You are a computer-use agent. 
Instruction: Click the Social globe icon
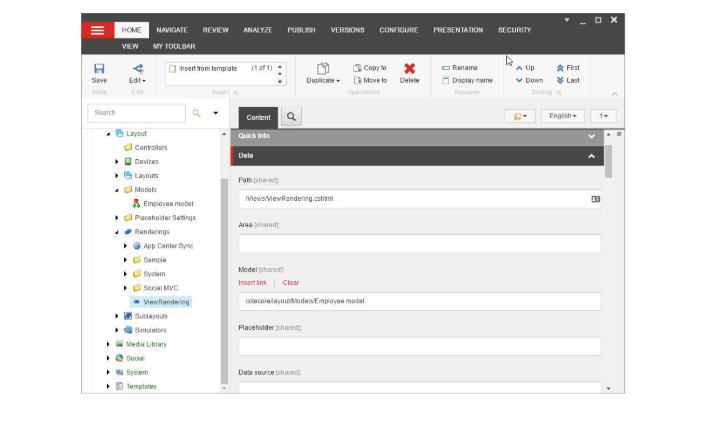[119, 358]
